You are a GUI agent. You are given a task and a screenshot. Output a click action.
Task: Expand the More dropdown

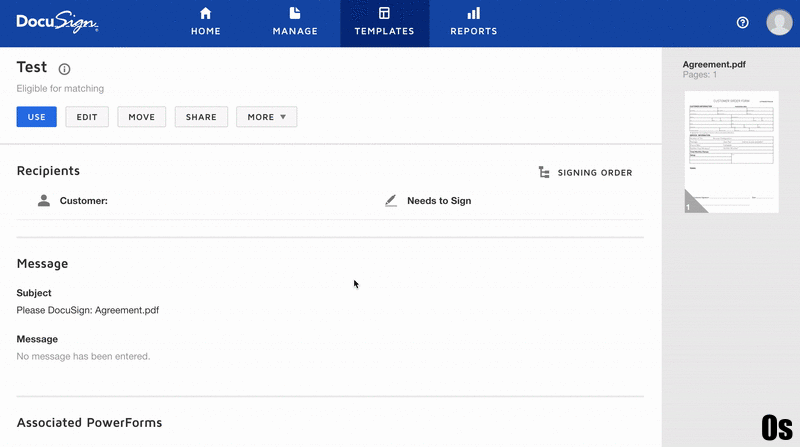[x=266, y=117]
